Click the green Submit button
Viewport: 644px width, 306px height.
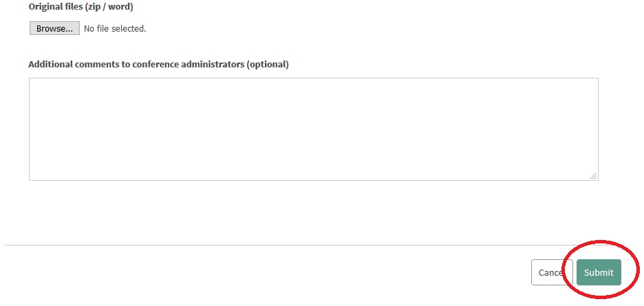(x=599, y=272)
